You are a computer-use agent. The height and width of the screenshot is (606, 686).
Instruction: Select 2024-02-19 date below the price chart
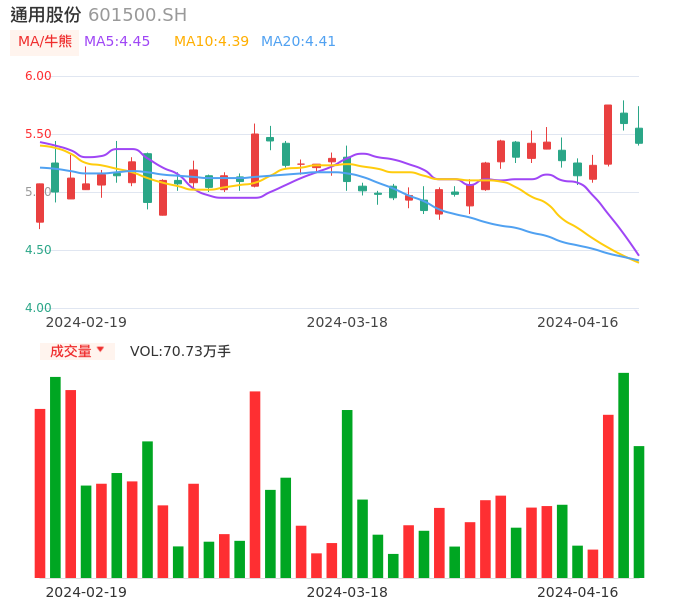(86, 322)
